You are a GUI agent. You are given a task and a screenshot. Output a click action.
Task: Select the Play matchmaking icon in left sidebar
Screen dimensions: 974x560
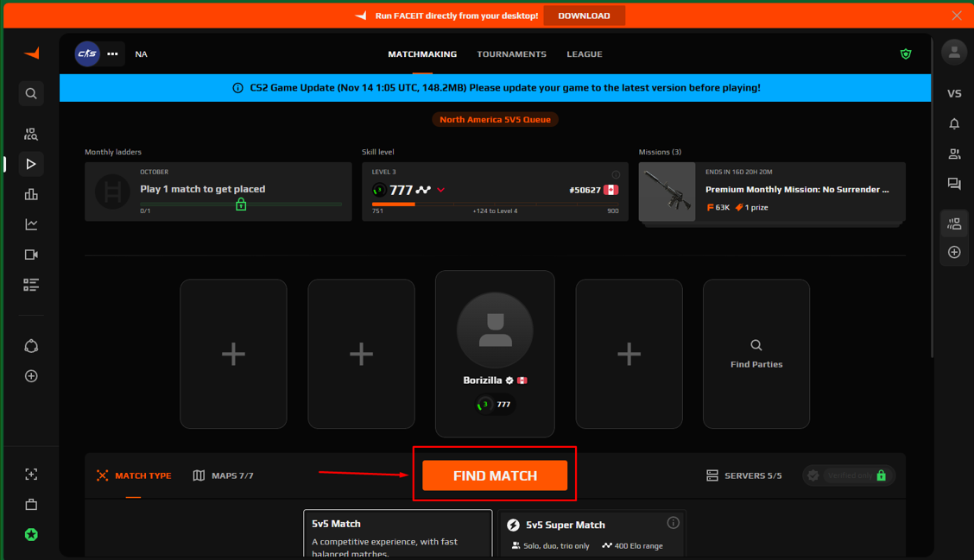[x=31, y=164]
